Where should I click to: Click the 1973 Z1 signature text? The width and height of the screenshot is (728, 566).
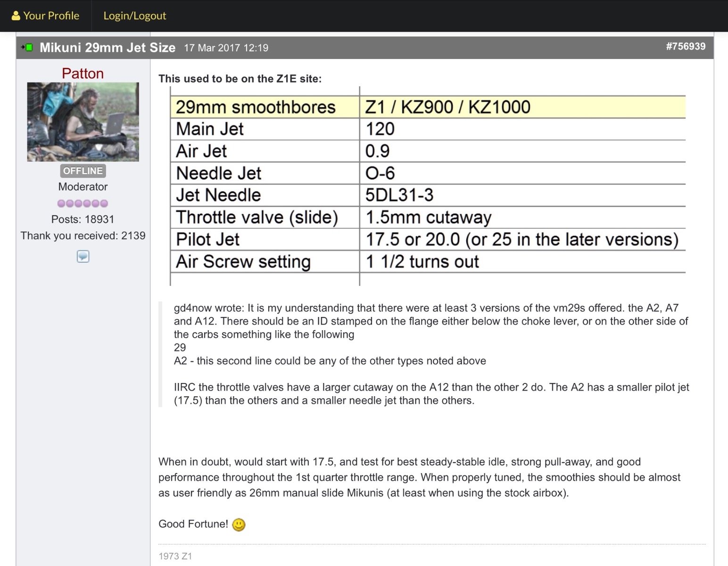coord(175,556)
